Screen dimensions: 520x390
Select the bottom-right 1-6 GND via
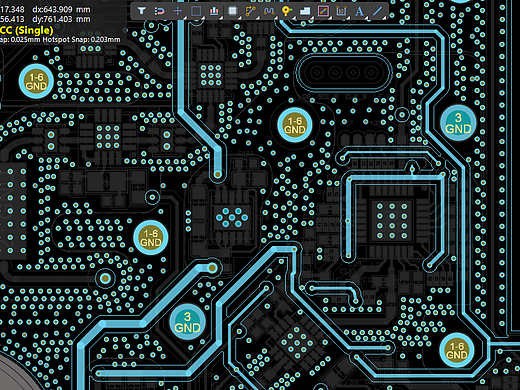[x=457, y=350]
